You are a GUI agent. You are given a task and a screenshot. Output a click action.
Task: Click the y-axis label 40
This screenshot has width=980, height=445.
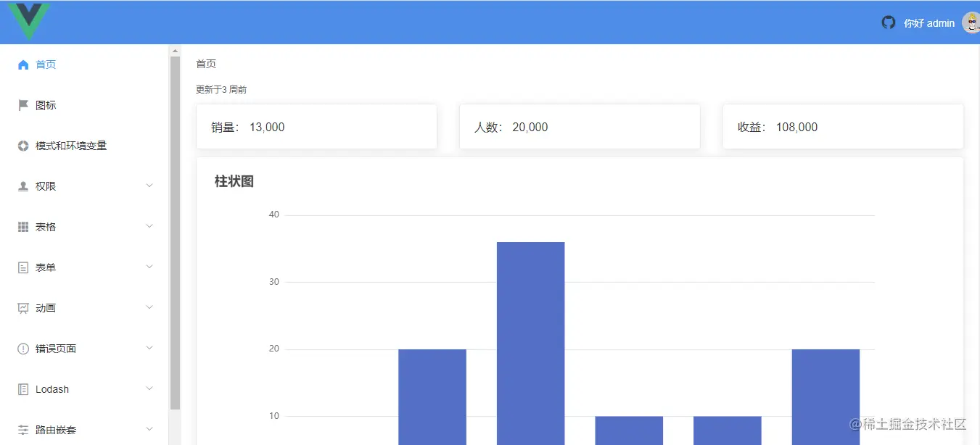(273, 215)
